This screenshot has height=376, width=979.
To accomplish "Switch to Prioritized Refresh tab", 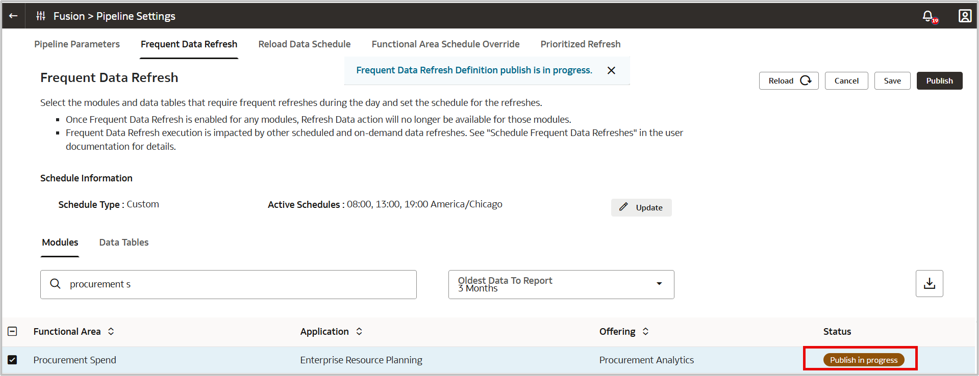I will [x=581, y=44].
